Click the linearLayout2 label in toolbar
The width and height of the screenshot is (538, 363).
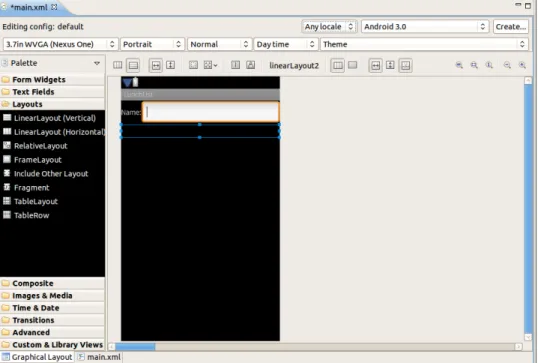click(294, 66)
